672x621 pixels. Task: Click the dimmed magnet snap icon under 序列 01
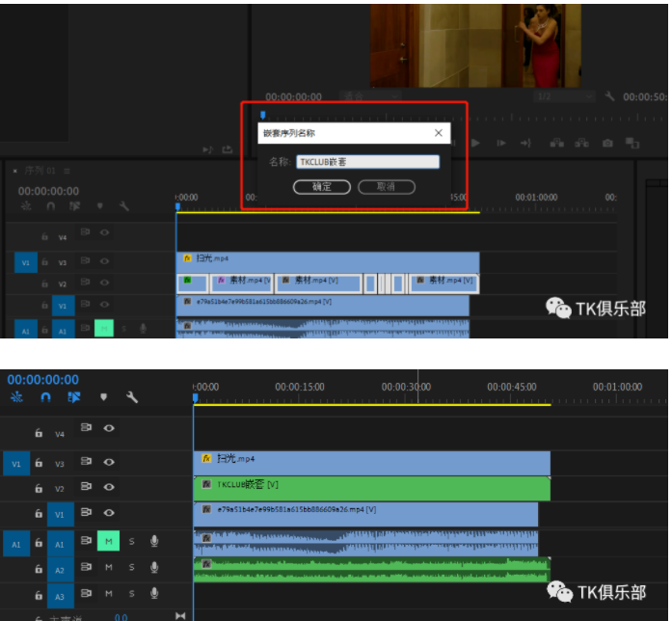[x=50, y=206]
